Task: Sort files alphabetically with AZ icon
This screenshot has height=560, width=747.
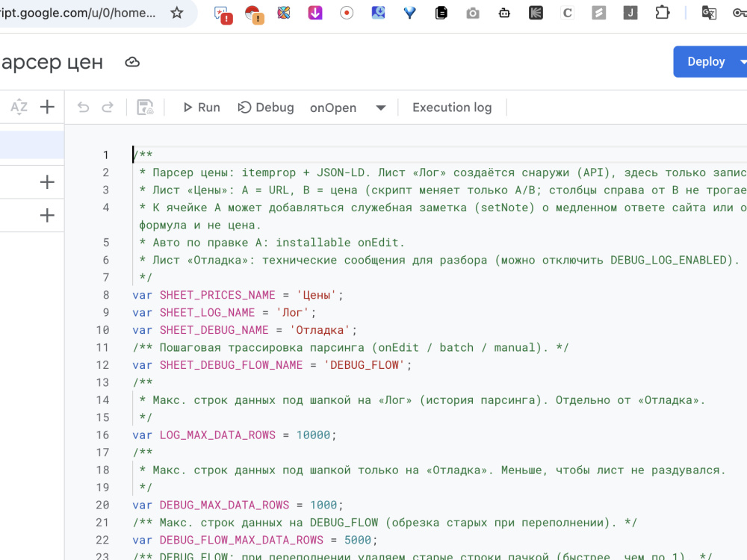Action: coord(19,107)
